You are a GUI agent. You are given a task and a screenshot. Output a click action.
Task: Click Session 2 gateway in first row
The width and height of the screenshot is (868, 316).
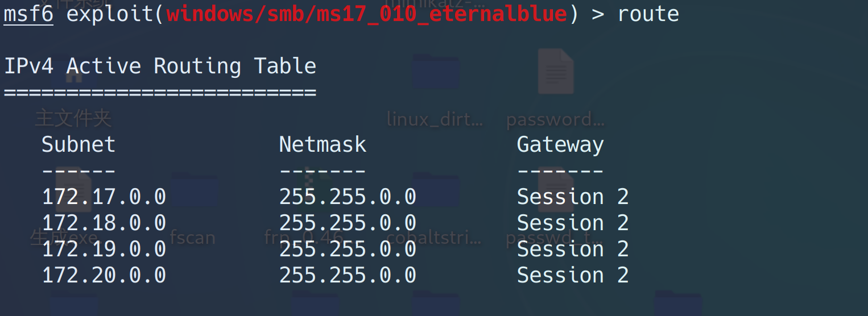(x=572, y=197)
